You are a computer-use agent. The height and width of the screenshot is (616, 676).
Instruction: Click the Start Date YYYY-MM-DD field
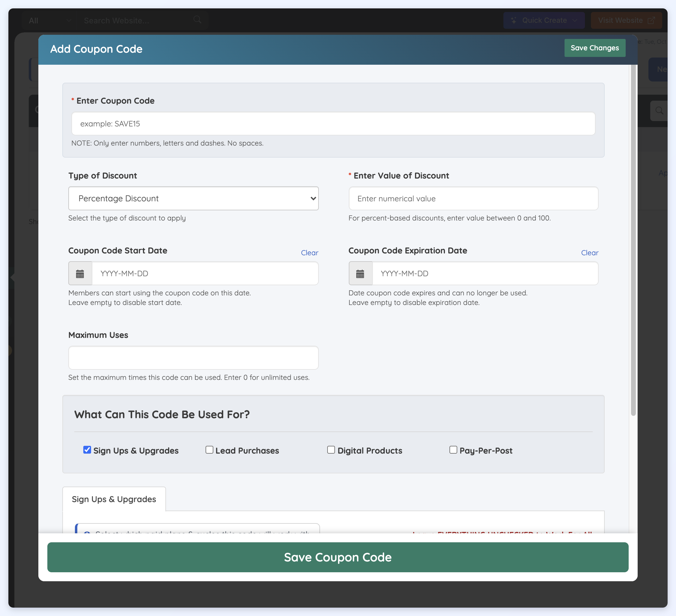click(205, 274)
